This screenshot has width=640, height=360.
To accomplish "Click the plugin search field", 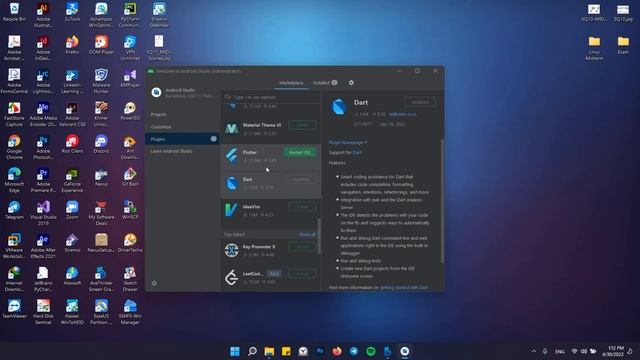I will click(271, 97).
